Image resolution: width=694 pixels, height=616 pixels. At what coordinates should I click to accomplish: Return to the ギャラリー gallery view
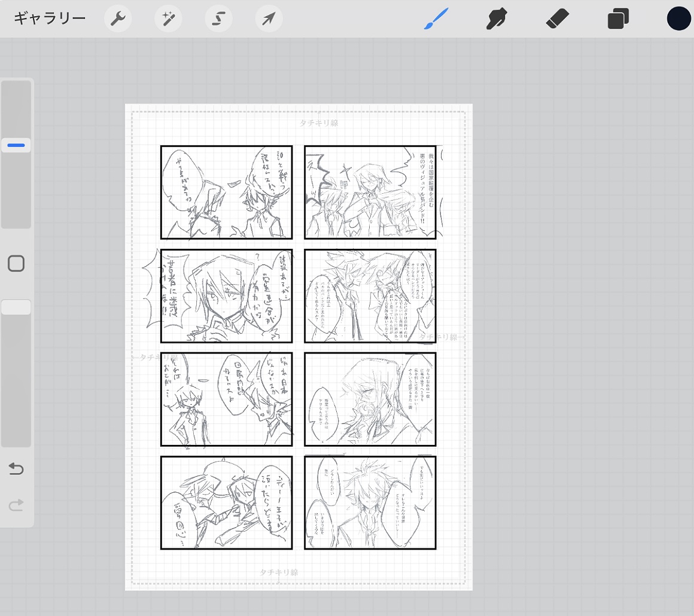[x=50, y=19]
